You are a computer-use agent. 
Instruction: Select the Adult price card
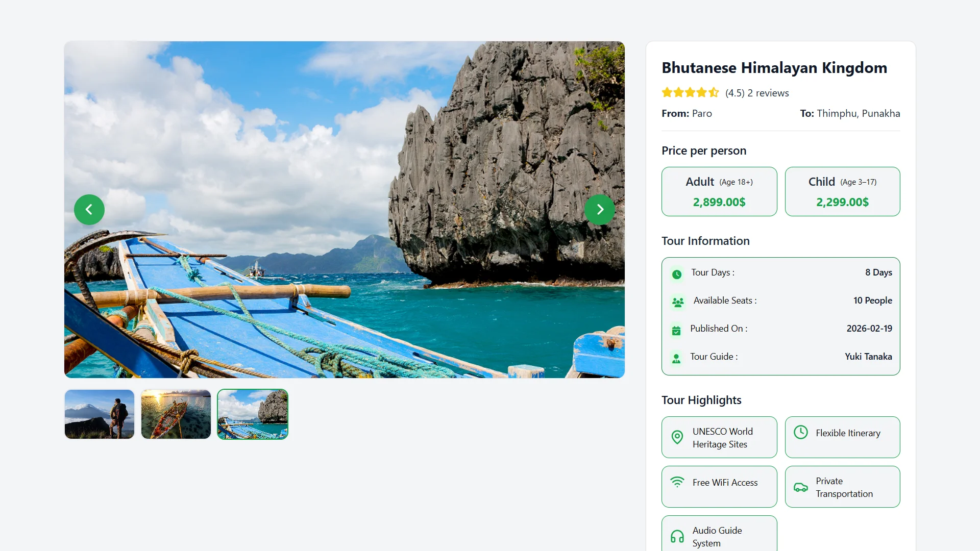pyautogui.click(x=719, y=192)
